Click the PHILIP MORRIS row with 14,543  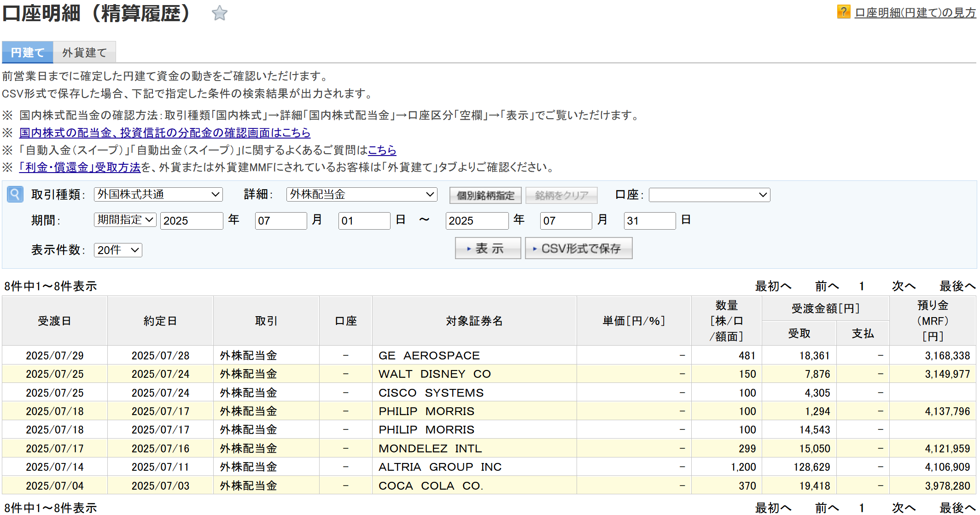489,429
